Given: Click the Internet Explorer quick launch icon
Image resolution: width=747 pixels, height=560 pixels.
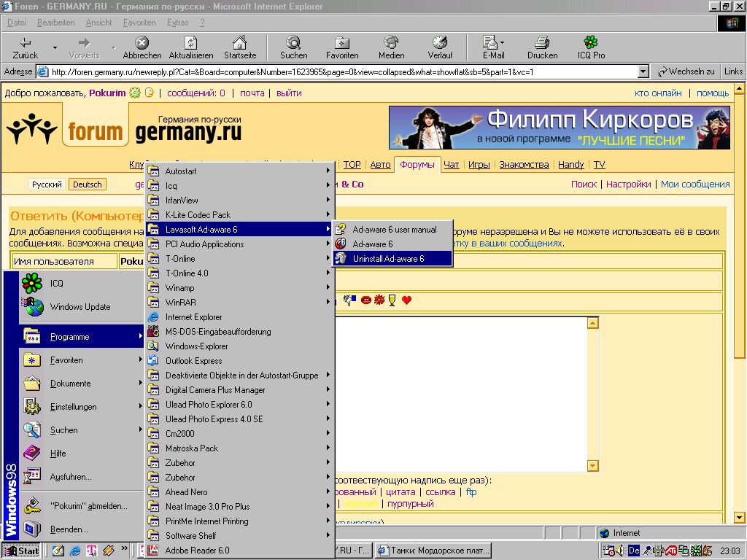Looking at the screenshot, I should [75, 551].
